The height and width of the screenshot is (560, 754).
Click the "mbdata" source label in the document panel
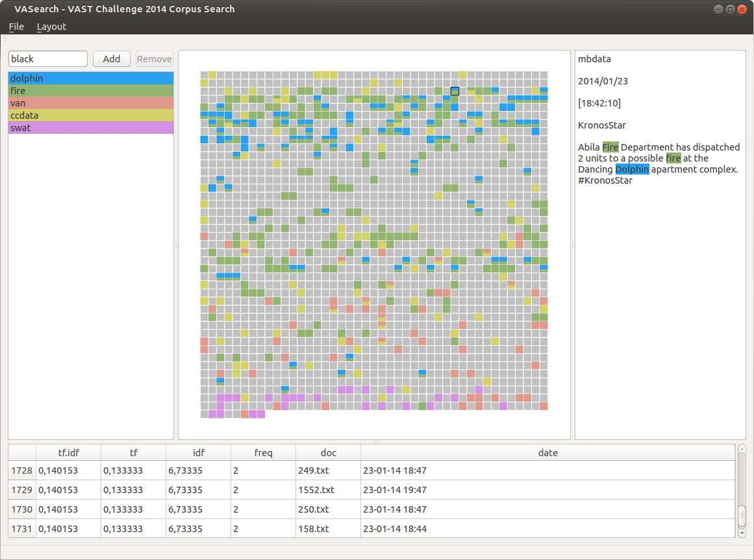pyautogui.click(x=594, y=59)
